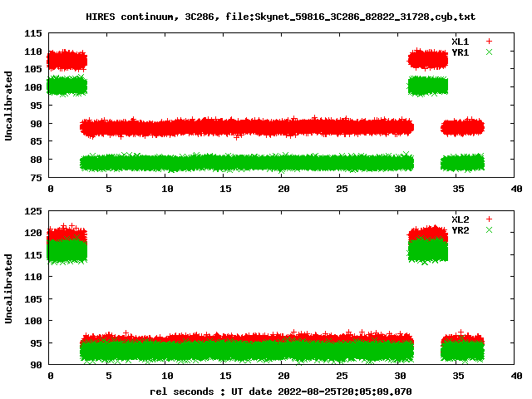532x399 pixels.
Task: Click the 95 y-tick of the XL1/YR1 plot
Action: 36,106
